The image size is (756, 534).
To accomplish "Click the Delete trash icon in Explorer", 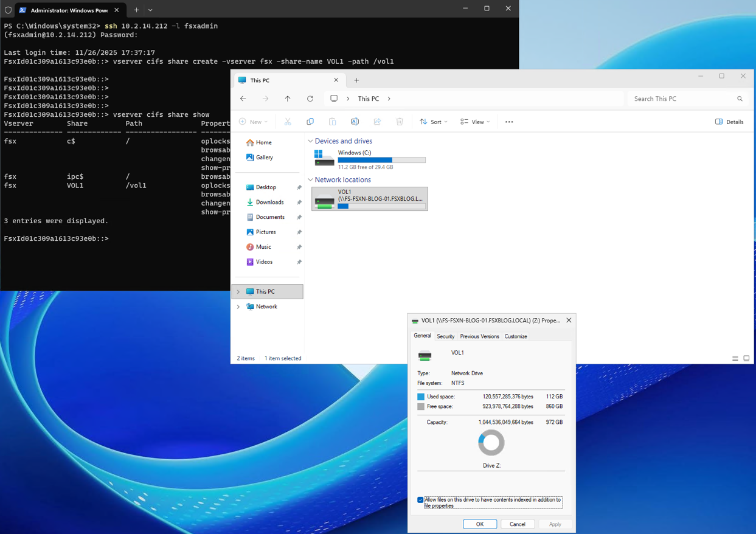I will coord(400,122).
